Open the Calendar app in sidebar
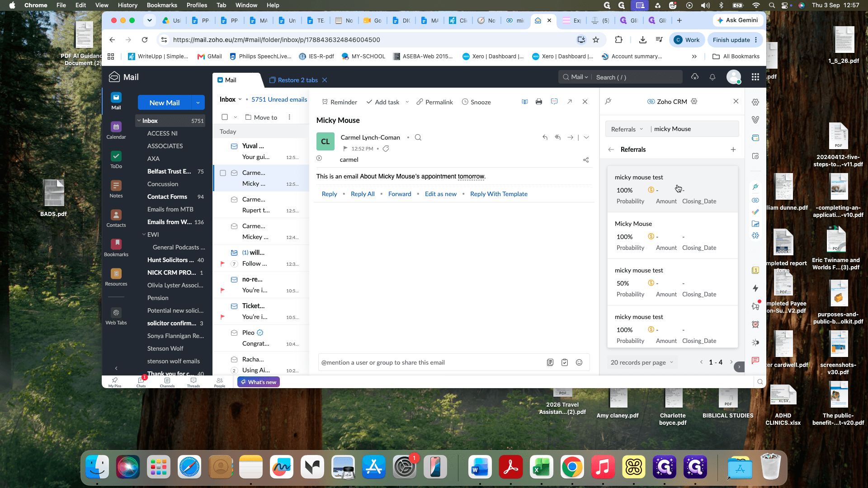 pos(116,130)
